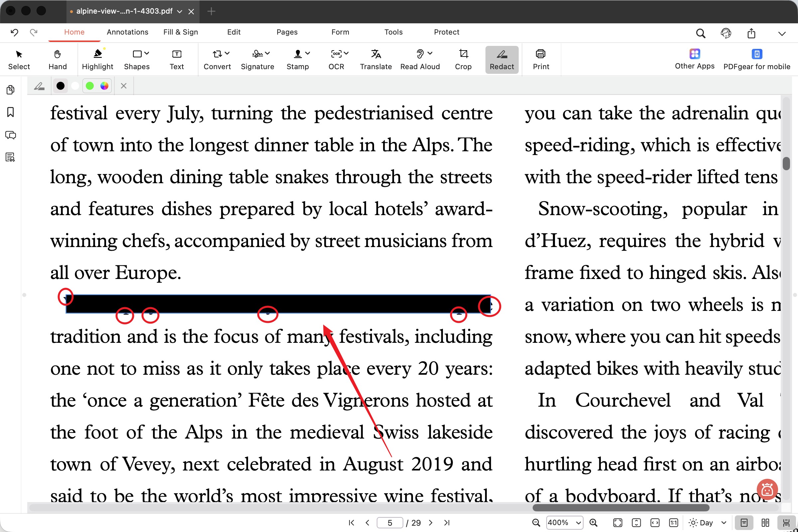Select the arrow Select tool
The image size is (798, 532).
tap(19, 60)
